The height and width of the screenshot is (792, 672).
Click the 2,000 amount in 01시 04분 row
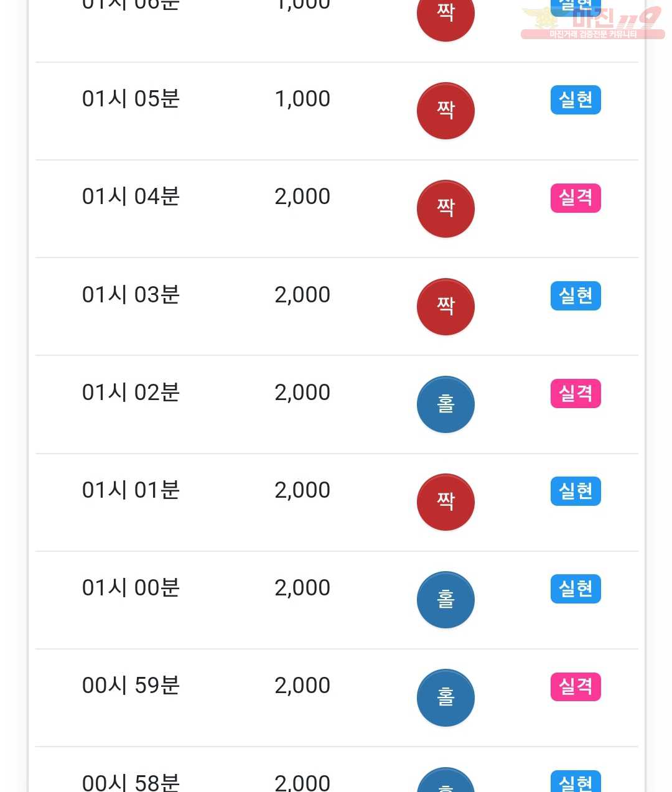point(302,197)
